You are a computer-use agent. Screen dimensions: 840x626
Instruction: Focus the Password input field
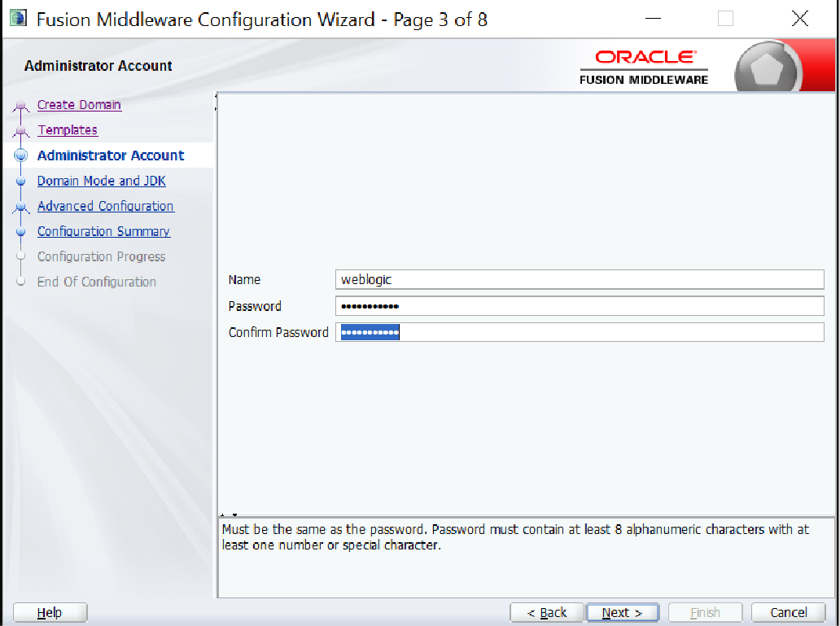coord(579,306)
